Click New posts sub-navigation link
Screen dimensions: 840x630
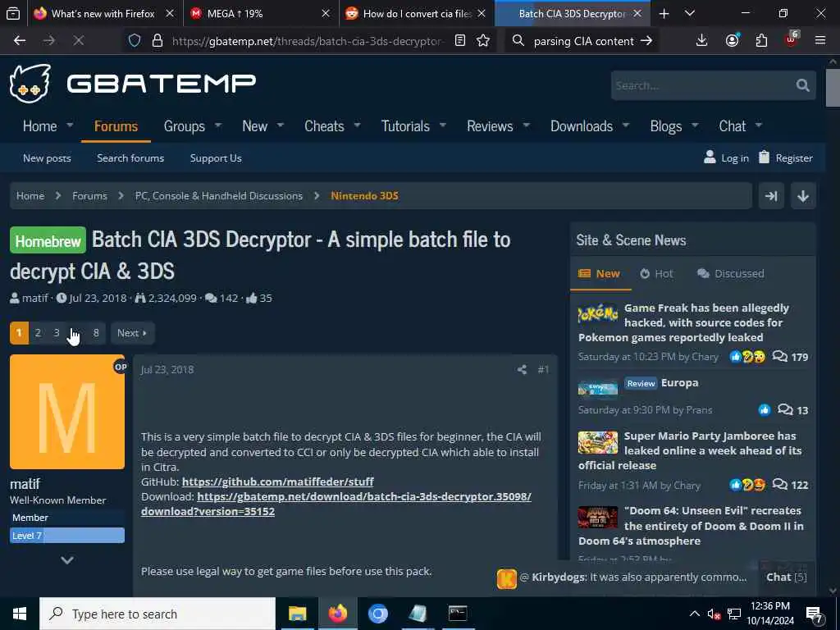click(x=47, y=158)
